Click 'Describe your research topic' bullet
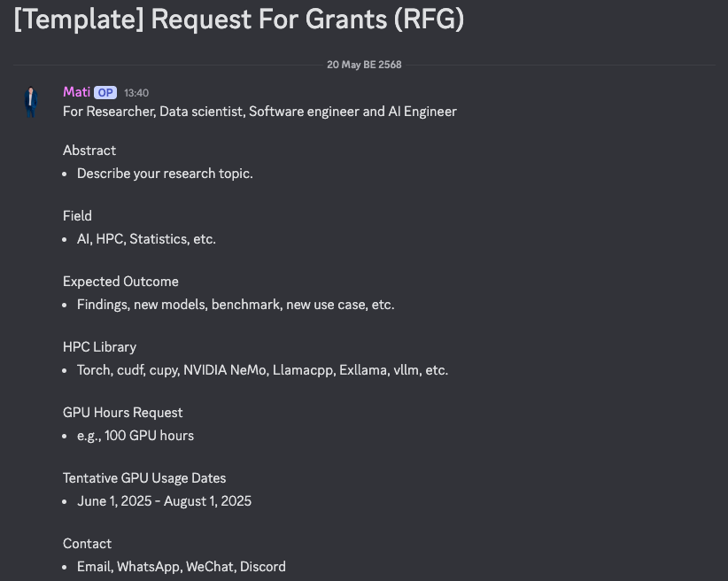Image resolution: width=728 pixels, height=581 pixels. 165,174
